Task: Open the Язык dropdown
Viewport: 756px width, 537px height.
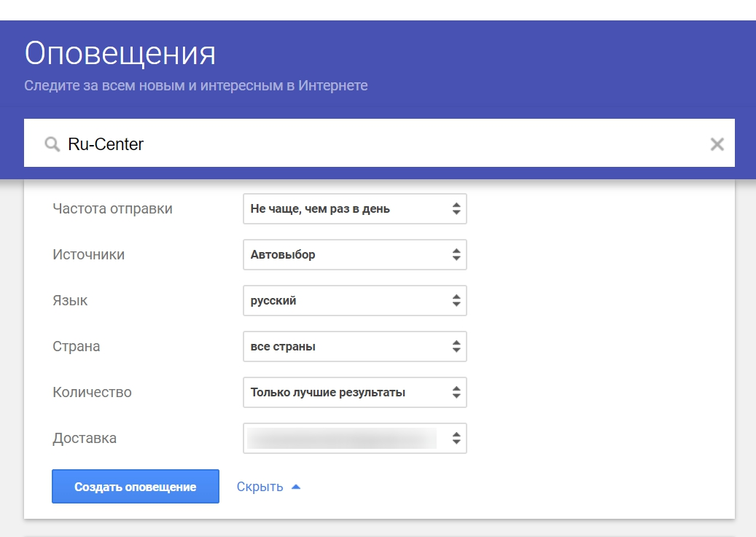Action: [355, 300]
